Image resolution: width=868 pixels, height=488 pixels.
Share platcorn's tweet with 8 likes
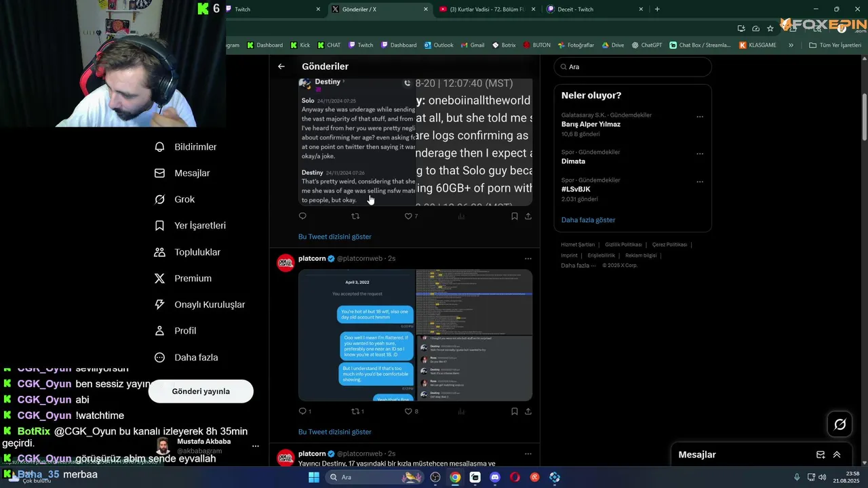(528, 411)
